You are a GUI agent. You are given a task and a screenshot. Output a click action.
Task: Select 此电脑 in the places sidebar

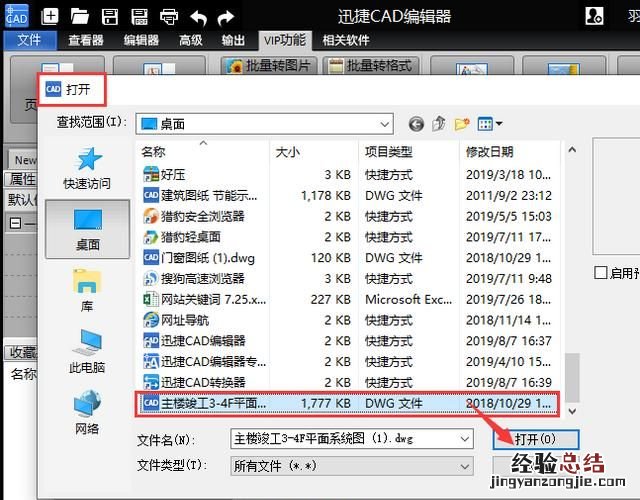(x=87, y=351)
